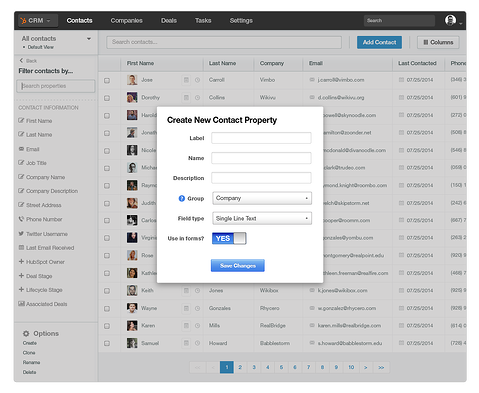
Task: Tick the Wayne Gonzales row checkbox
Action: tap(107, 309)
